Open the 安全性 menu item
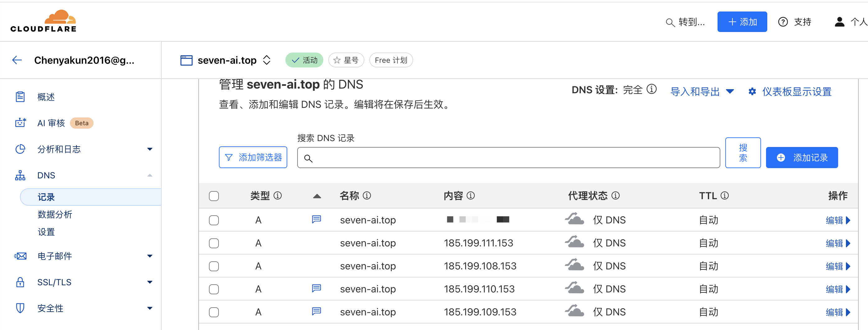The width and height of the screenshot is (868, 330). pyautogui.click(x=50, y=308)
